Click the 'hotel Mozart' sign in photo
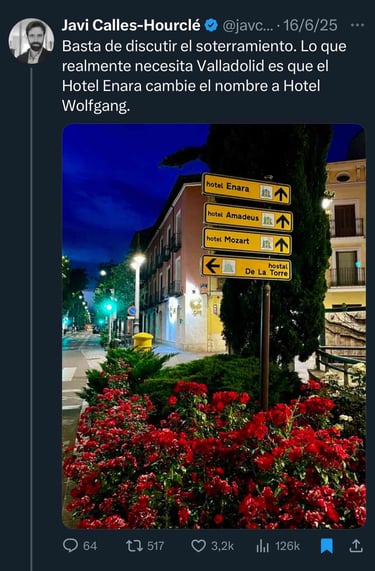 click(x=247, y=241)
